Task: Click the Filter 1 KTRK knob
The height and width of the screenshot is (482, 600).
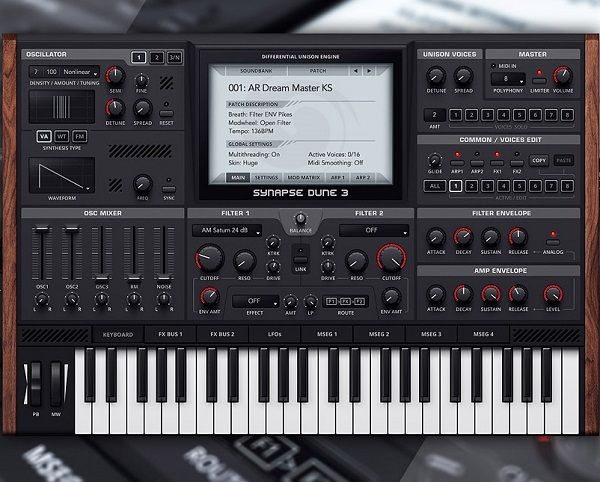Action: pyautogui.click(x=273, y=243)
